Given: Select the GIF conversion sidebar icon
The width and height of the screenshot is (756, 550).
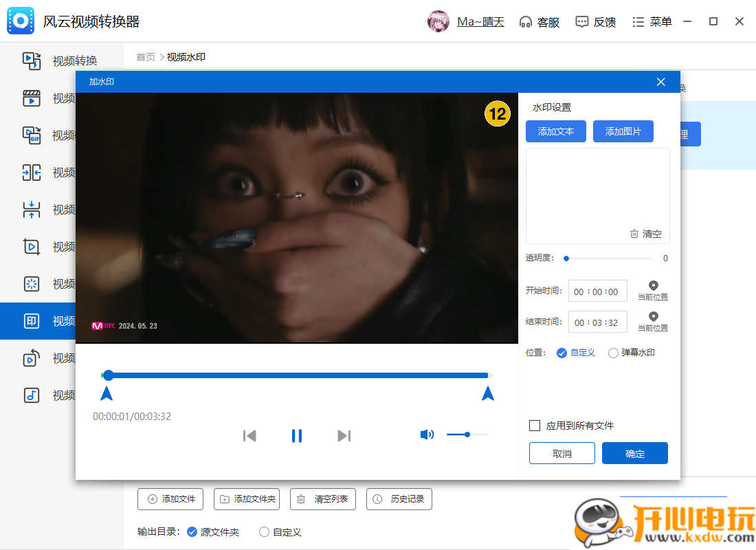Looking at the screenshot, I should (32, 135).
